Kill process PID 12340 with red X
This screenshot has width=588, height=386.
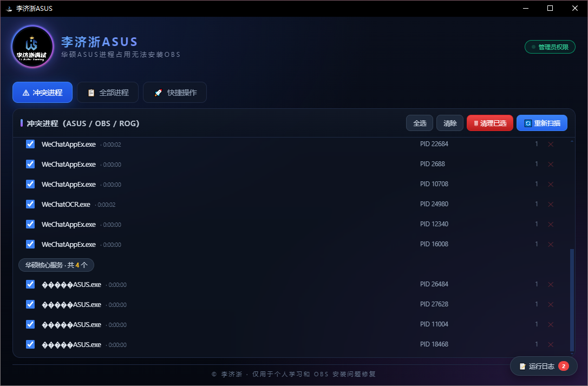[551, 224]
